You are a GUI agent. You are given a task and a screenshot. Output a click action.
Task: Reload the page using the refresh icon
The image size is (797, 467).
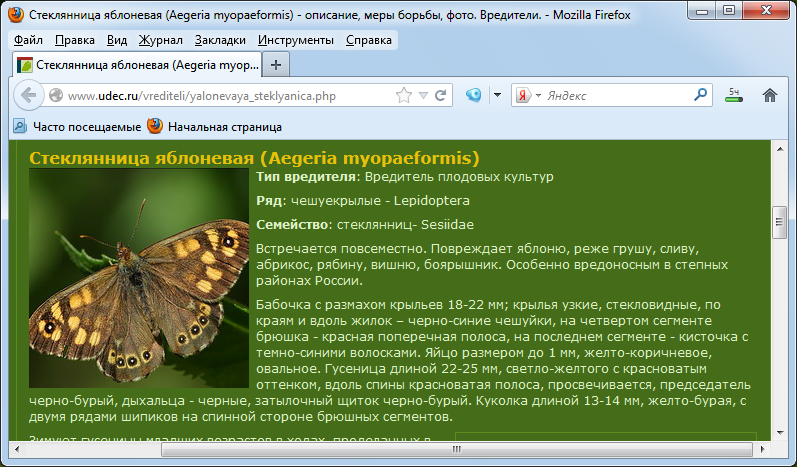(441, 96)
